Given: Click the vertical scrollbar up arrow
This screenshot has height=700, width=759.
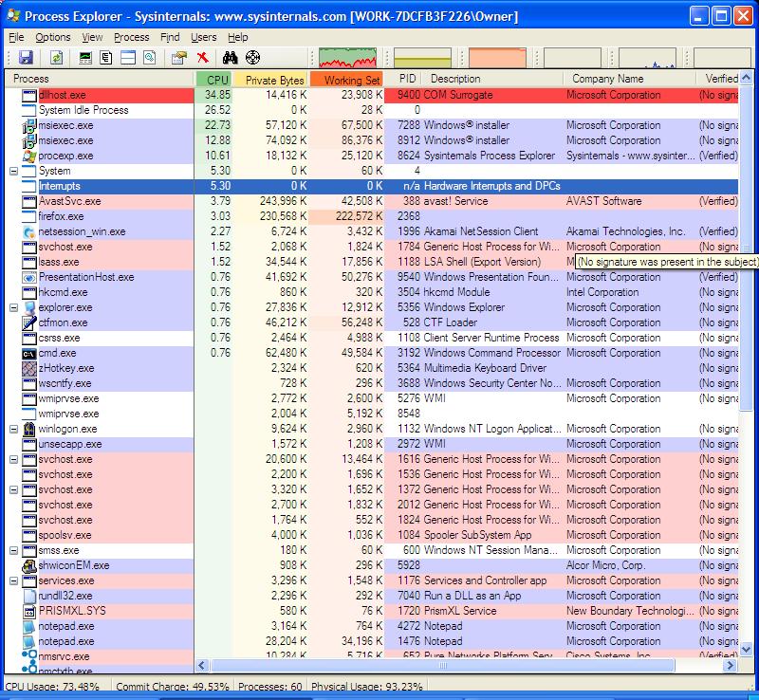Looking at the screenshot, I should [x=746, y=78].
